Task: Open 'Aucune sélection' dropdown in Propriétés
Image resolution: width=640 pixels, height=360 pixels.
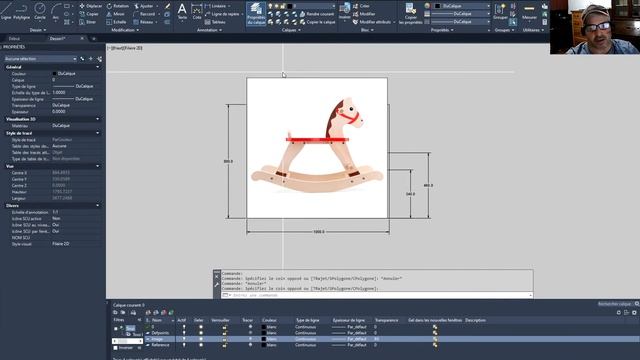Action: [x=40, y=59]
